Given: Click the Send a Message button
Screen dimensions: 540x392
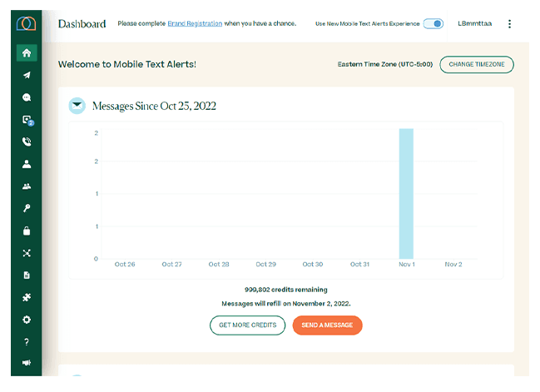Looking at the screenshot, I should click(327, 325).
